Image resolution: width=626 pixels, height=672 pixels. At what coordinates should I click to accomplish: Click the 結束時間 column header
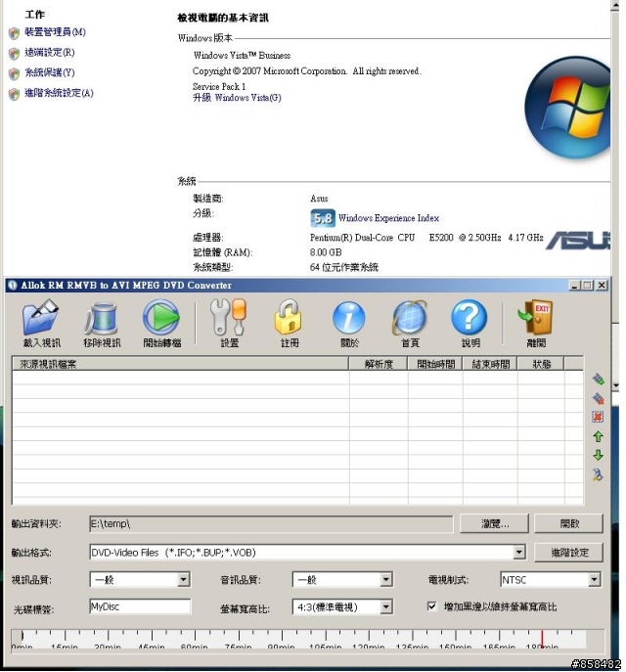point(490,364)
